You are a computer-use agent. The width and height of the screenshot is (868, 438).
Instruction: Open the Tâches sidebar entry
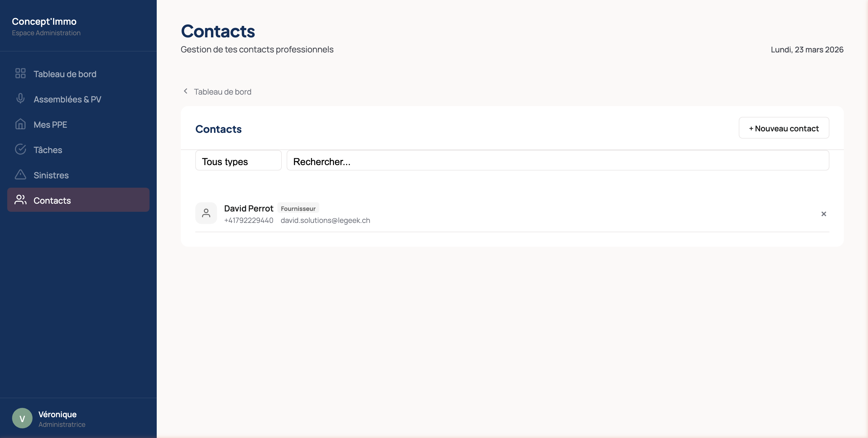(48, 150)
